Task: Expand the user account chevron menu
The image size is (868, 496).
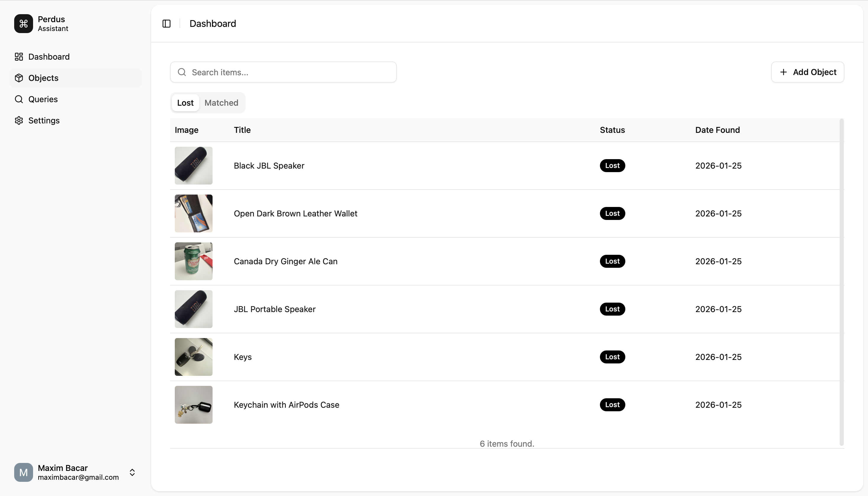Action: pos(132,472)
